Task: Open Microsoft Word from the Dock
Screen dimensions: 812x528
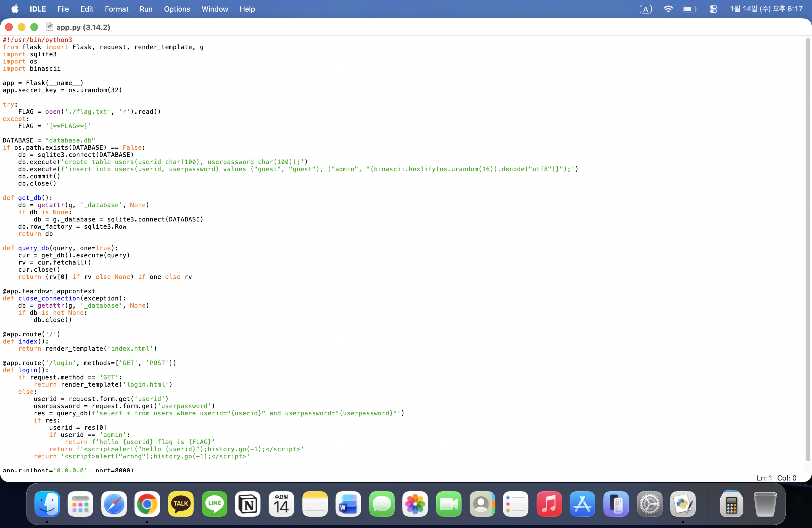Action: pyautogui.click(x=348, y=504)
